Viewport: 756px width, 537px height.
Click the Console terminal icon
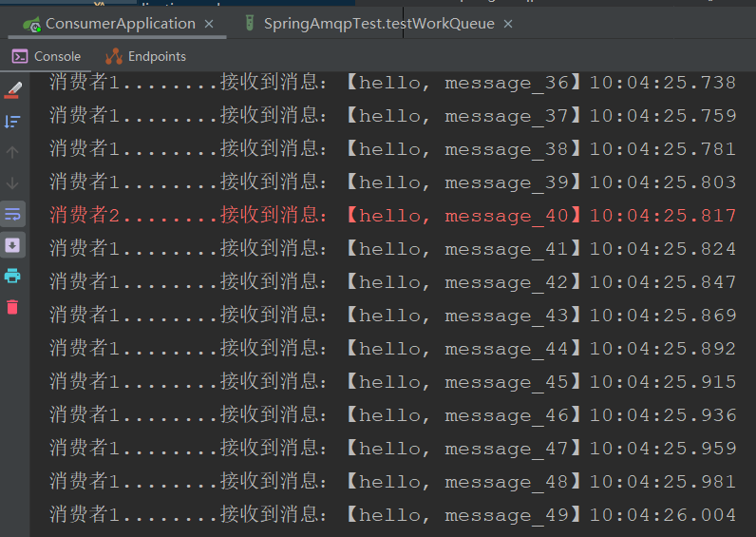[x=20, y=56]
